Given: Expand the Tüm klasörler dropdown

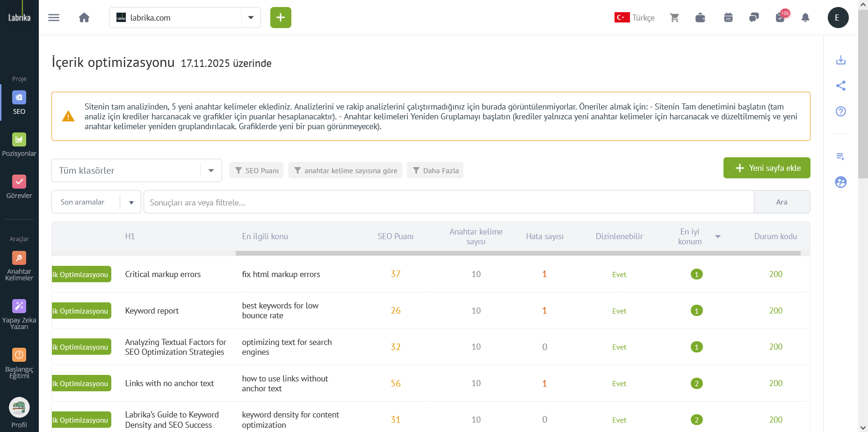Looking at the screenshot, I should tap(210, 170).
